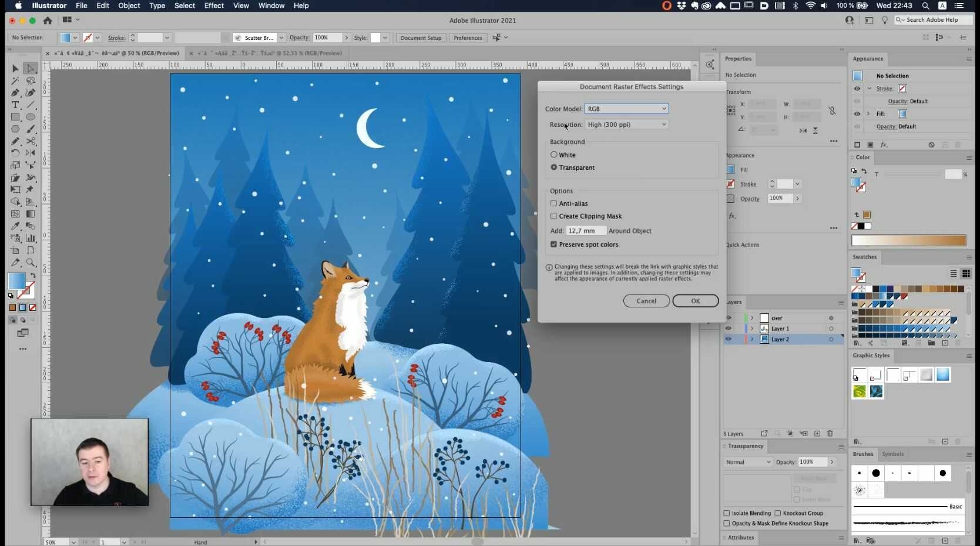The height and width of the screenshot is (546, 980).
Task: Confirm dialog with OK button
Action: point(696,301)
